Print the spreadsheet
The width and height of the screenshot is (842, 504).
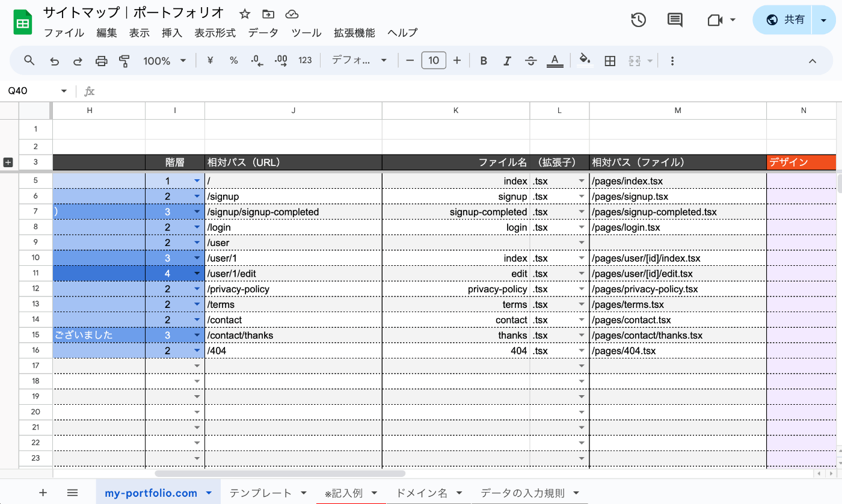point(101,60)
